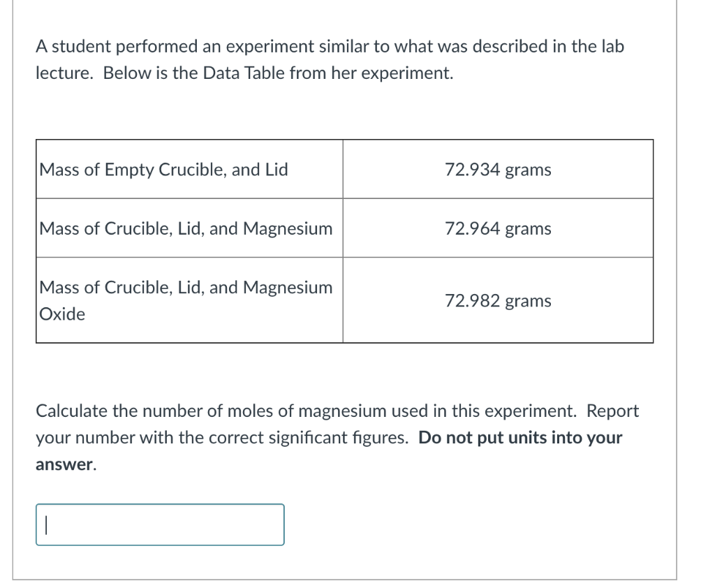The height and width of the screenshot is (588, 715).
Task: Click the bold word 'answer.'
Action: pyautogui.click(x=66, y=464)
